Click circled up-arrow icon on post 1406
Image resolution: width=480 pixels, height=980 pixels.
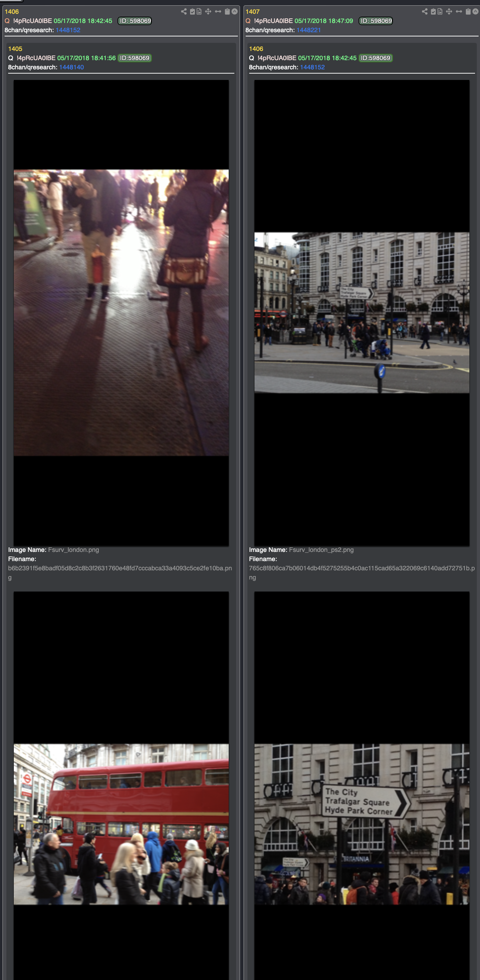coord(234,11)
